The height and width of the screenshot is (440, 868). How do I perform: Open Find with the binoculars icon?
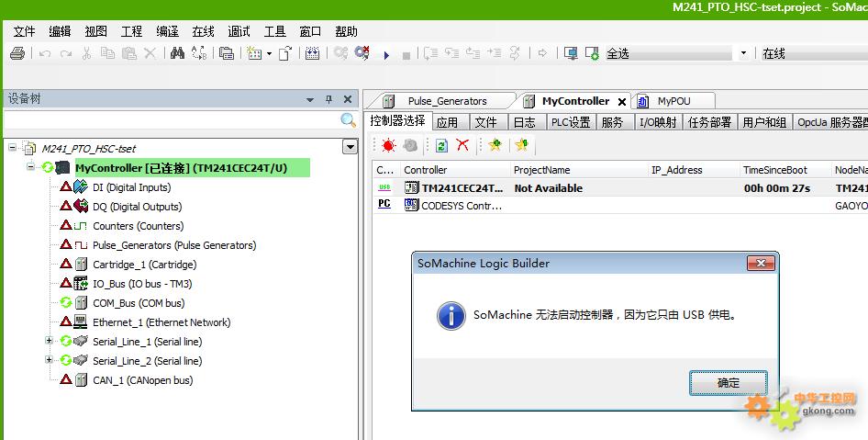[x=177, y=53]
